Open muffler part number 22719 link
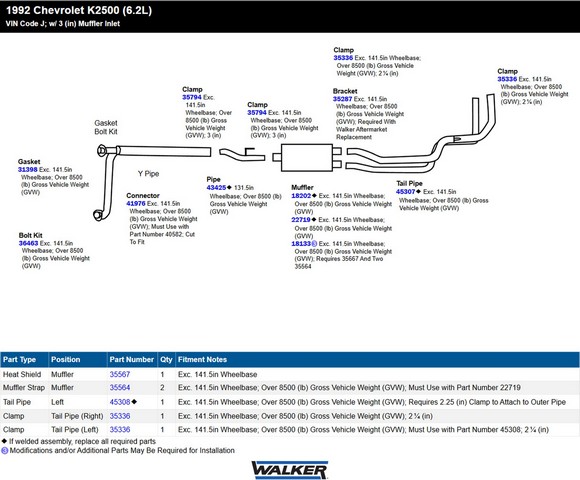This screenshot has width=580, height=480. coord(301,220)
